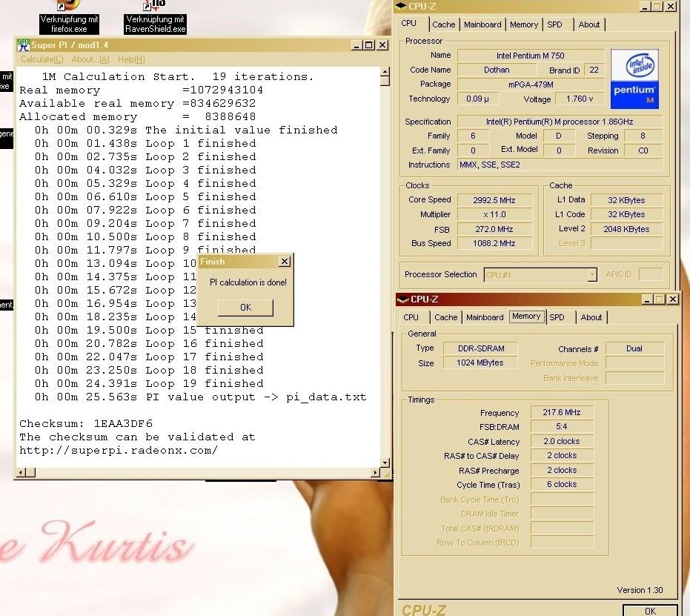Viewport: 690px width, 616px height.
Task: Click the lower CPU-Z window title icon
Action: [402, 299]
